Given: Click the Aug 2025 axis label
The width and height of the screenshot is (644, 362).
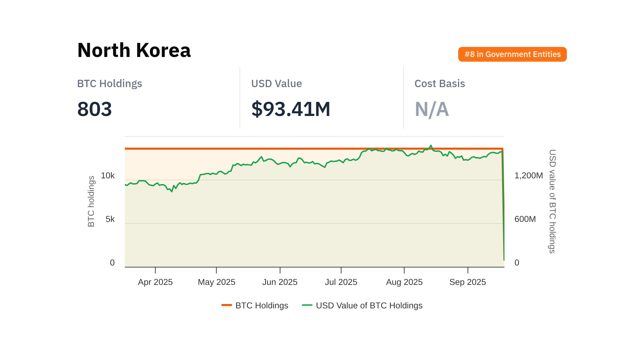Looking at the screenshot, I should point(404,282).
